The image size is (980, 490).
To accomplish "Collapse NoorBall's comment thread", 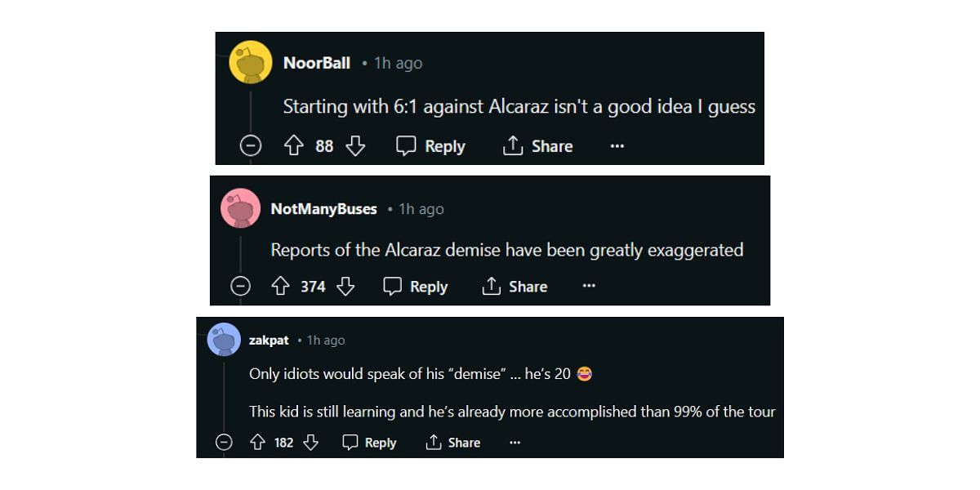I will coord(251,146).
